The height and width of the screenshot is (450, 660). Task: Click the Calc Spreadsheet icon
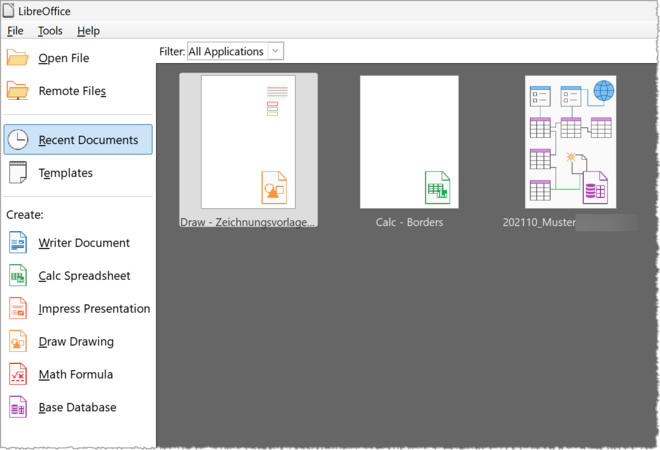pyautogui.click(x=18, y=275)
